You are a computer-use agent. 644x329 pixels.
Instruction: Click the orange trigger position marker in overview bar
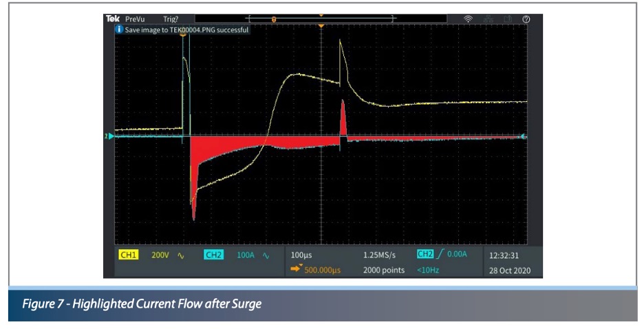click(x=275, y=20)
